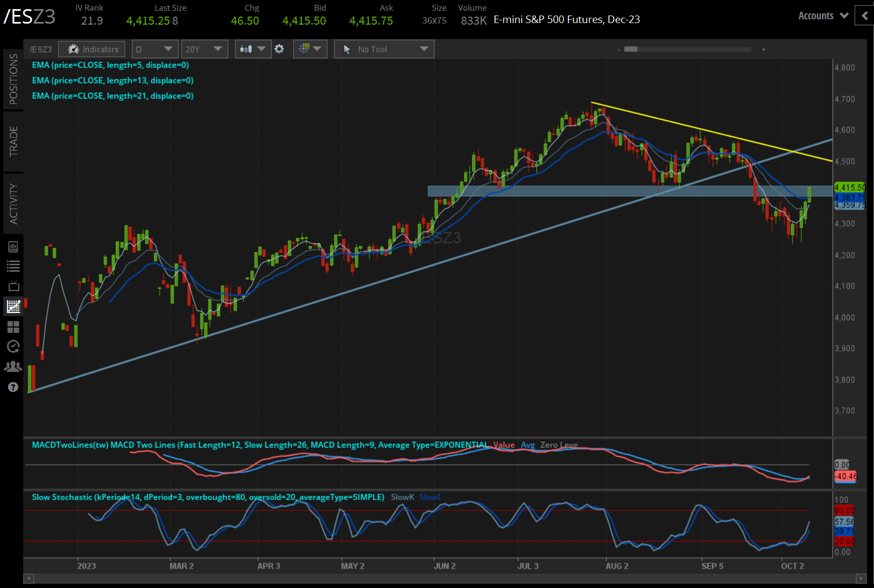The height and width of the screenshot is (588, 874).
Task: Open the D timeframe dropdown
Action: [154, 49]
